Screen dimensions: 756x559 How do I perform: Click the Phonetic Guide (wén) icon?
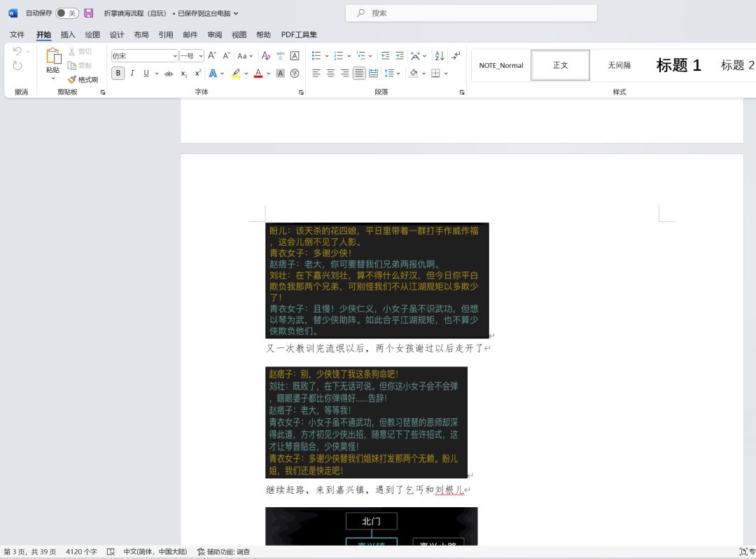pos(280,56)
